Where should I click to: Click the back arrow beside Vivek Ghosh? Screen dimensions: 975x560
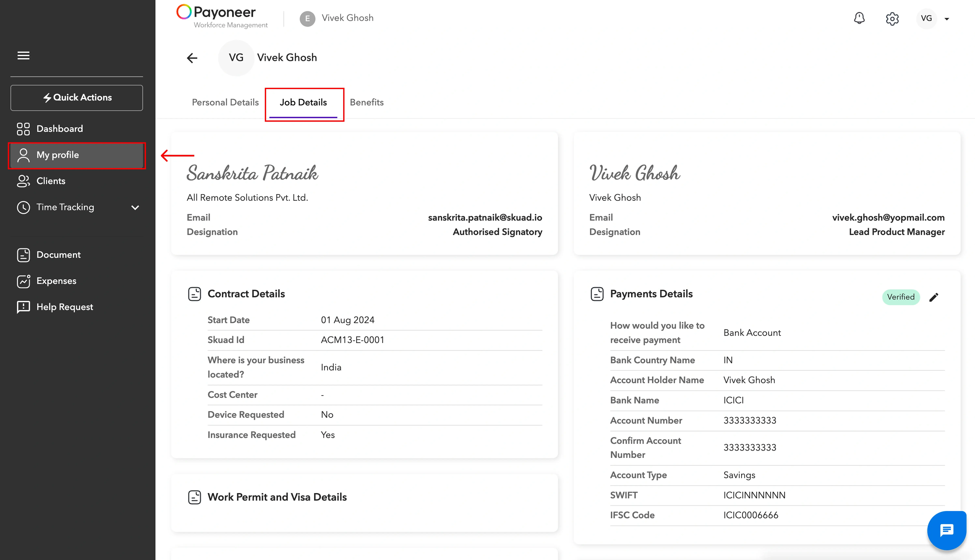coord(192,58)
